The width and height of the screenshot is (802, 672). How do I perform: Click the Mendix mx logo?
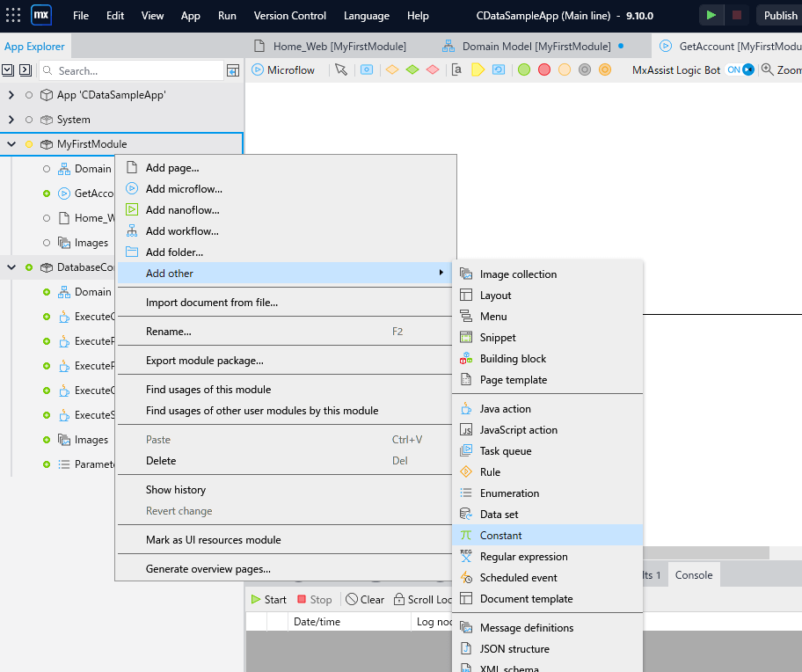point(41,15)
